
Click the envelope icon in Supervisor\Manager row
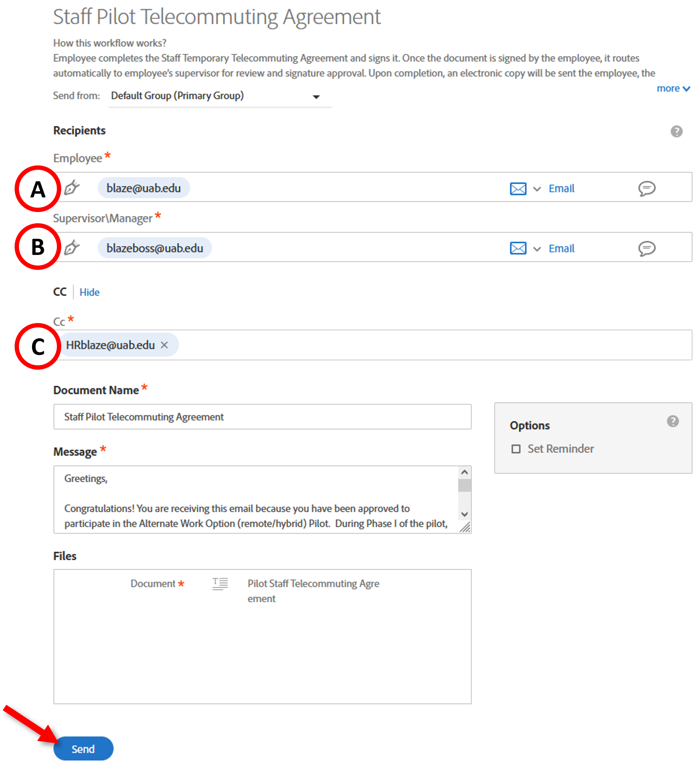click(x=518, y=248)
